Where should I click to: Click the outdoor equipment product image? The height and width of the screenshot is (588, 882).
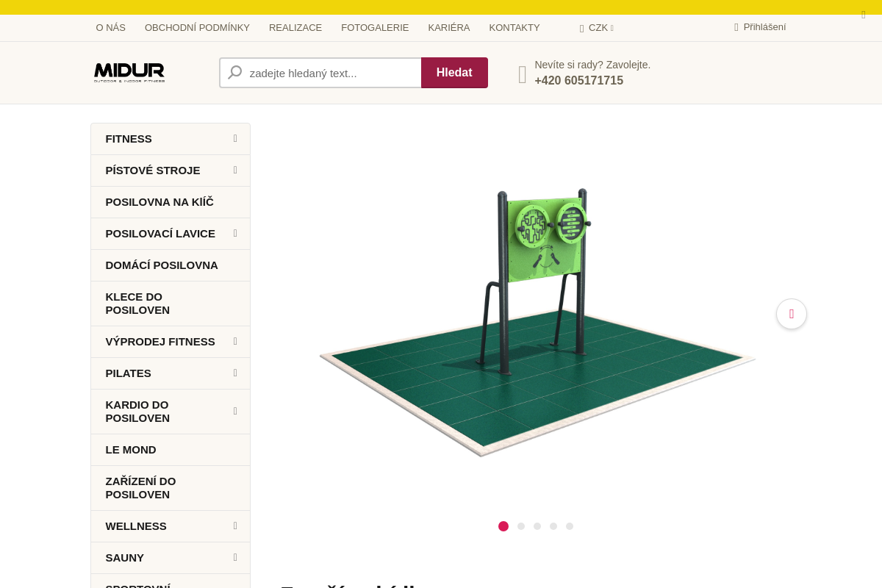[x=537, y=322]
